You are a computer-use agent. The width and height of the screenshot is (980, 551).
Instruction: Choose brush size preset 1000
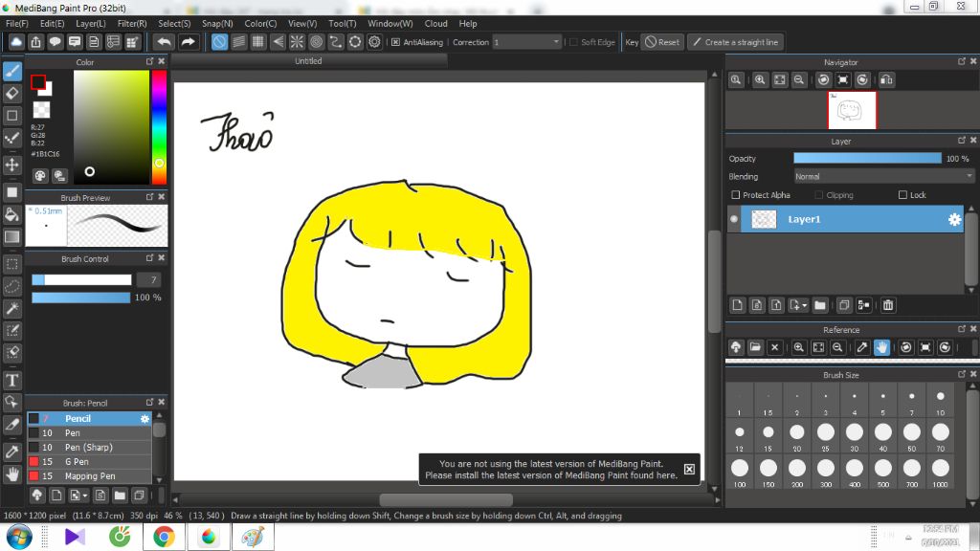[x=940, y=473]
